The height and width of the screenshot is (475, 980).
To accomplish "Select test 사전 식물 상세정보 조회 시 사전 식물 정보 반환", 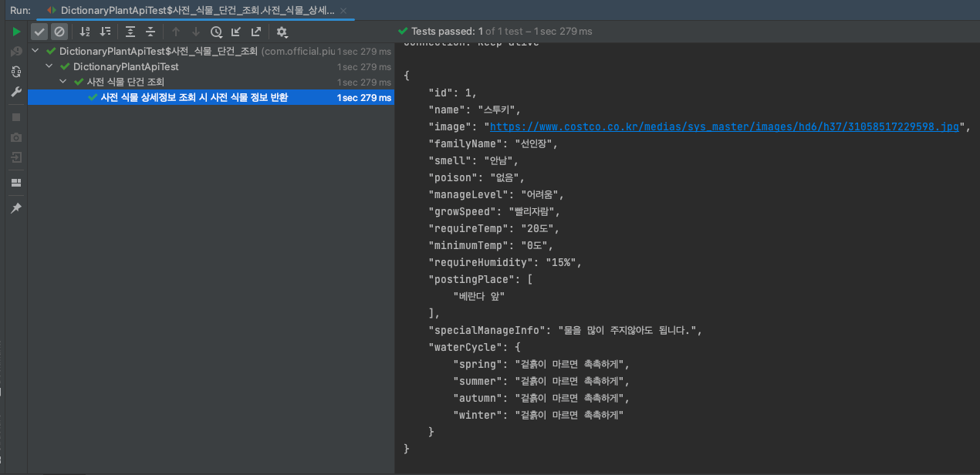I will tap(194, 97).
